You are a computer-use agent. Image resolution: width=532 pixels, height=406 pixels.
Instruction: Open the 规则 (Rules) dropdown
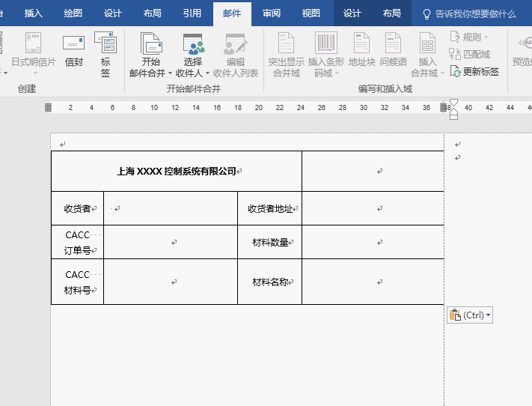[469, 37]
